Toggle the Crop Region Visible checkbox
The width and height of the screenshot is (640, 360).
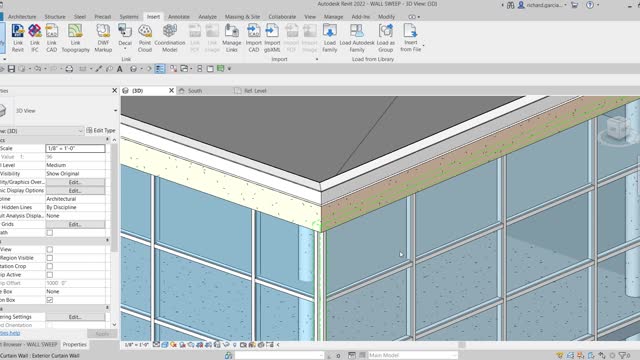(49, 258)
